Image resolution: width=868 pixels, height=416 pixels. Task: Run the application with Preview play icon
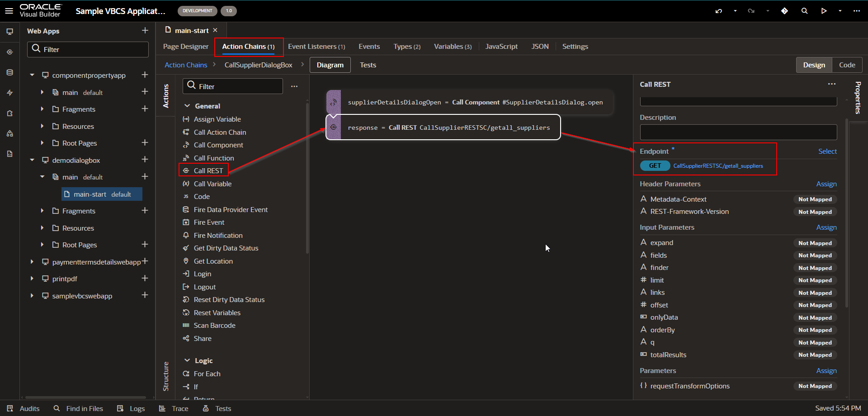pyautogui.click(x=824, y=11)
